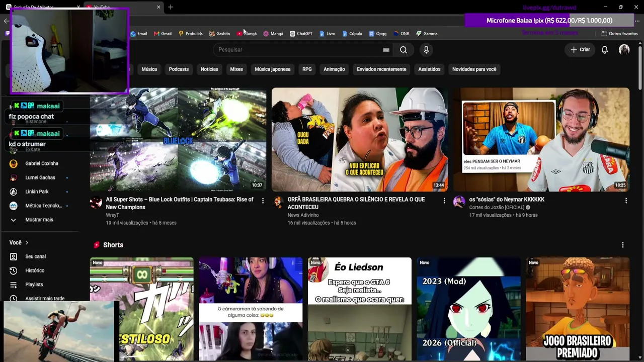Open the Probuilds bookmark

(x=190, y=34)
